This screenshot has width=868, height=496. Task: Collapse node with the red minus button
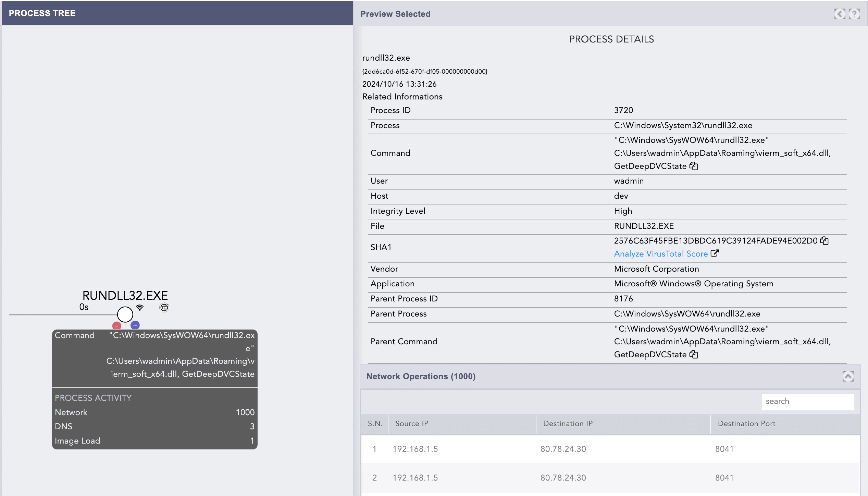116,325
